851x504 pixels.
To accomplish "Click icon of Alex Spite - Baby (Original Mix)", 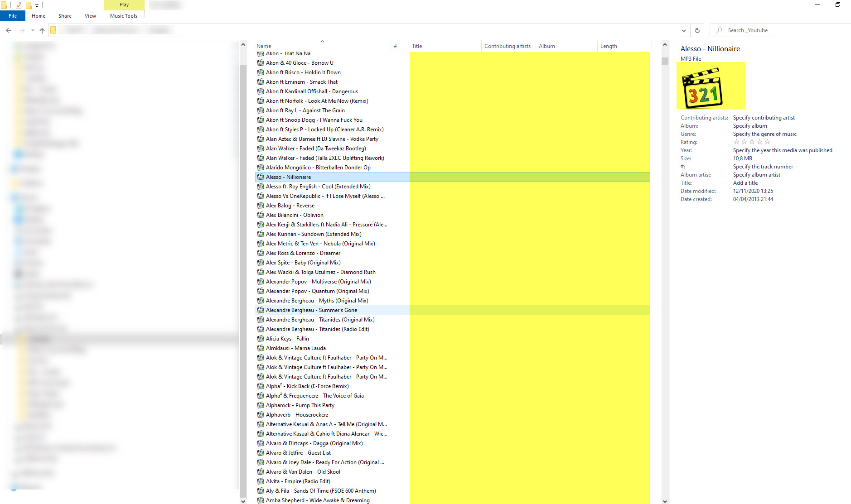I will click(x=261, y=263).
